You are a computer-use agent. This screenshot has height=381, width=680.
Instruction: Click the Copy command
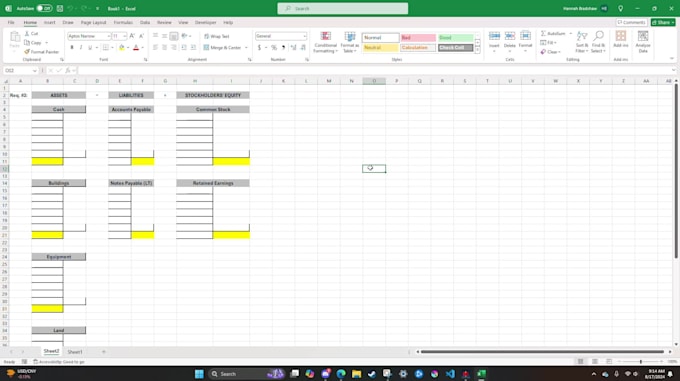pyautogui.click(x=33, y=42)
